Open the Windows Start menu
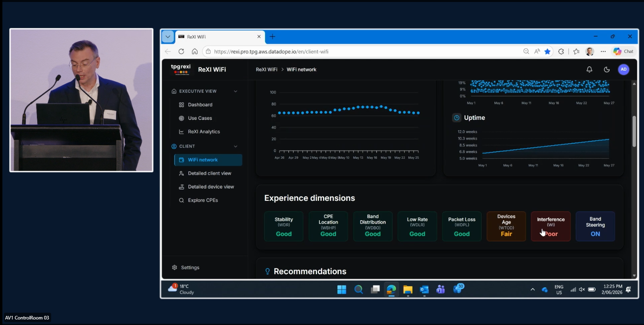 pos(342,290)
